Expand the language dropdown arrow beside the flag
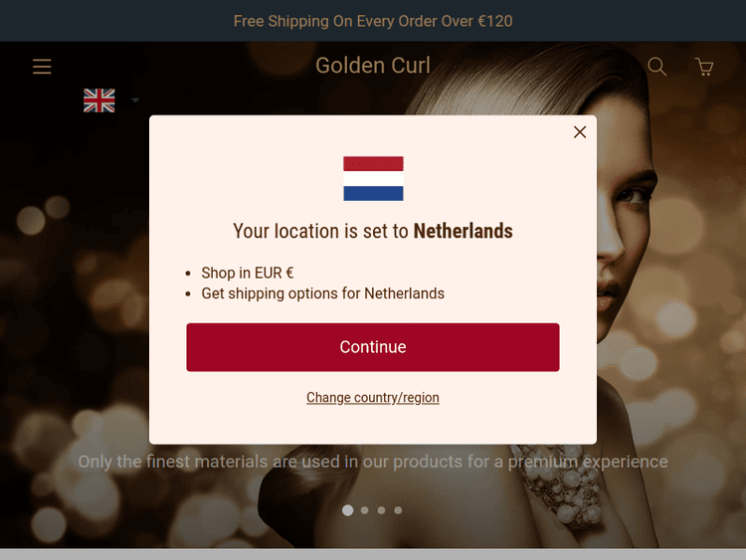This screenshot has width=746, height=560. (x=135, y=100)
